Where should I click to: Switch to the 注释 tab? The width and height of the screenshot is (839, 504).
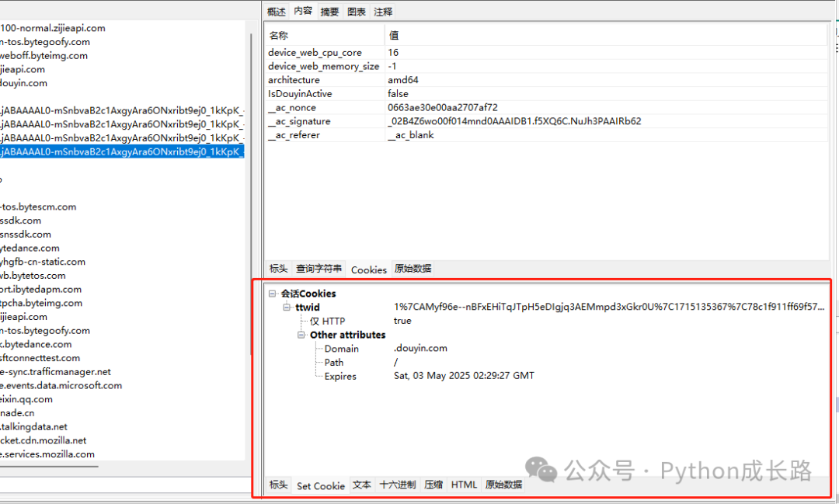pyautogui.click(x=383, y=11)
